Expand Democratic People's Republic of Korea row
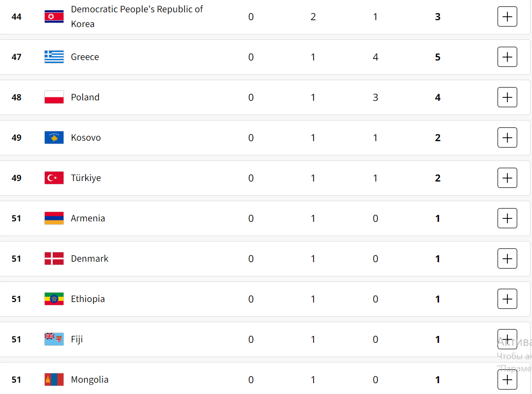Viewport: 532px width, 394px height. pos(507,17)
